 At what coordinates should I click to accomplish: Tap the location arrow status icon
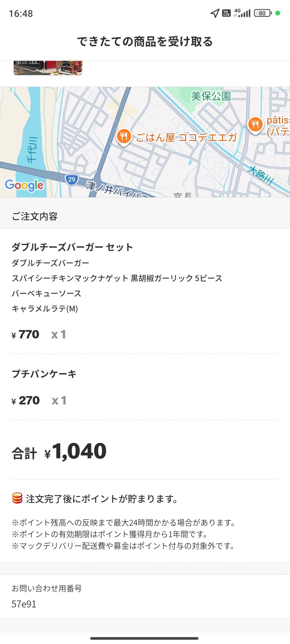[215, 13]
